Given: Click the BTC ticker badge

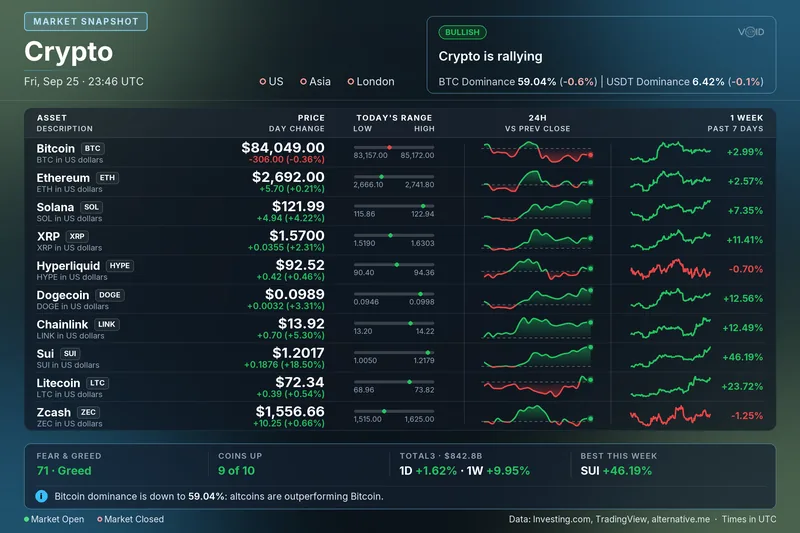Looking at the screenshot, I should [x=92, y=148].
